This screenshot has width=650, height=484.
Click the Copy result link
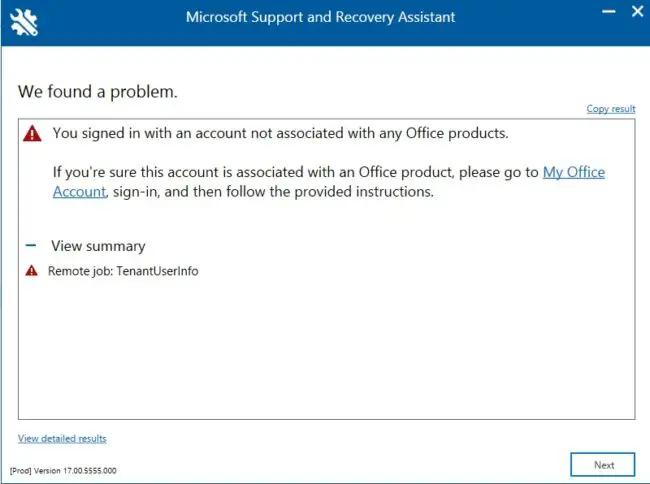coord(611,109)
